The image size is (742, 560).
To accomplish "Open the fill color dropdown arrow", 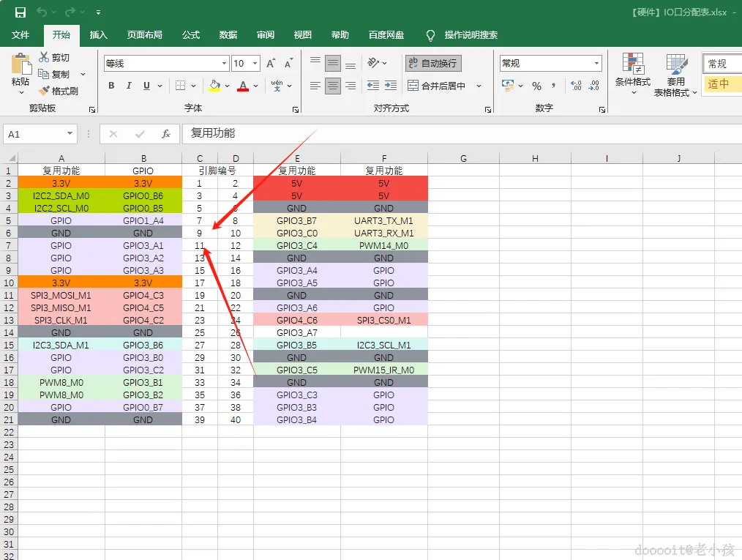I will click(x=227, y=86).
